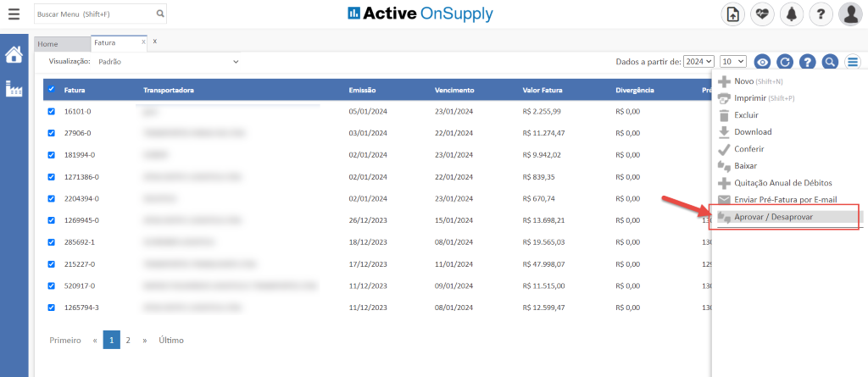Open the hamburger main menu

pos(14,14)
